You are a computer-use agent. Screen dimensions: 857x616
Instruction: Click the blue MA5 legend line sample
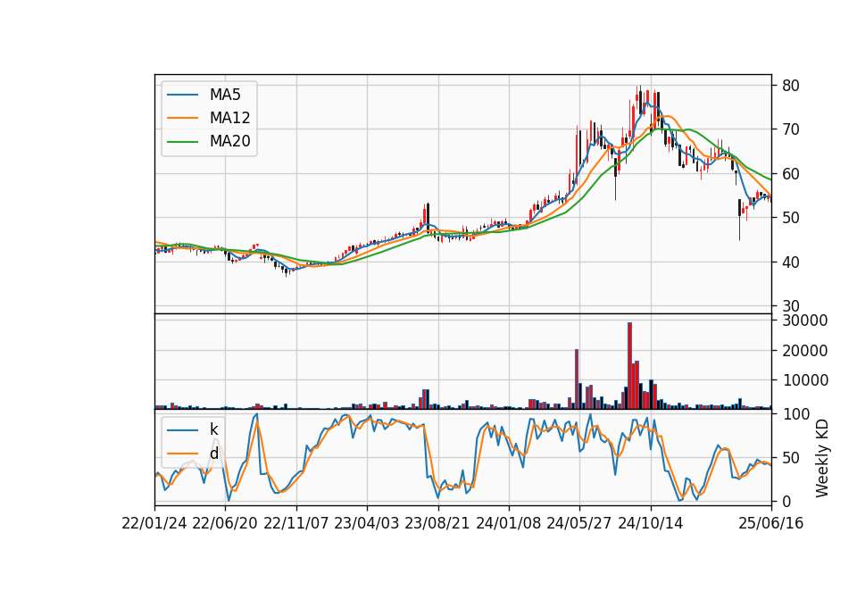point(182,96)
